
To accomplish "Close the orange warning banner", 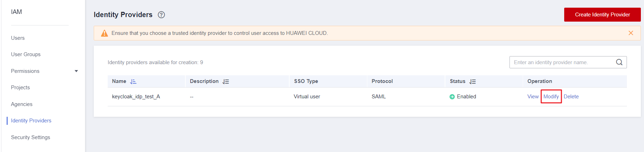I will tap(631, 33).
